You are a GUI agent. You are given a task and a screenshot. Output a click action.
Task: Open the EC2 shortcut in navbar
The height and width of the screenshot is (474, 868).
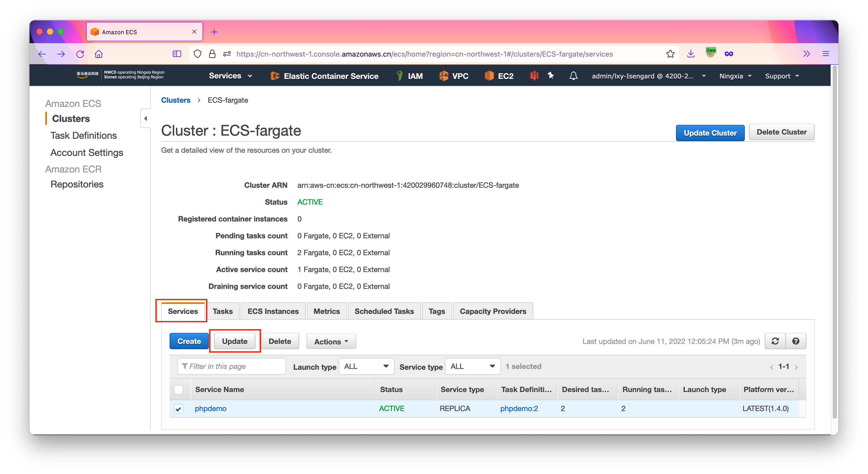click(x=499, y=76)
